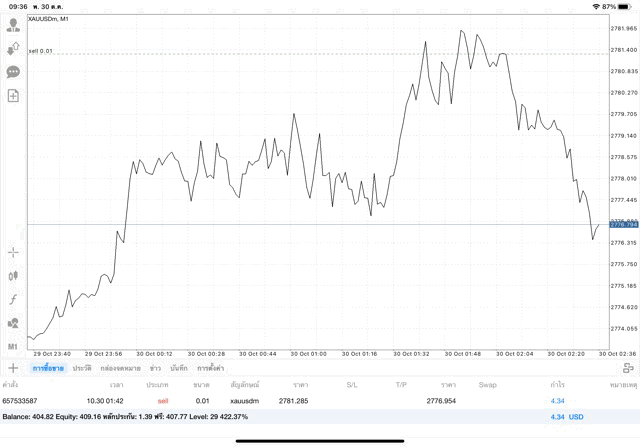
Task: Open the accounts profile icon
Action: pos(13,25)
